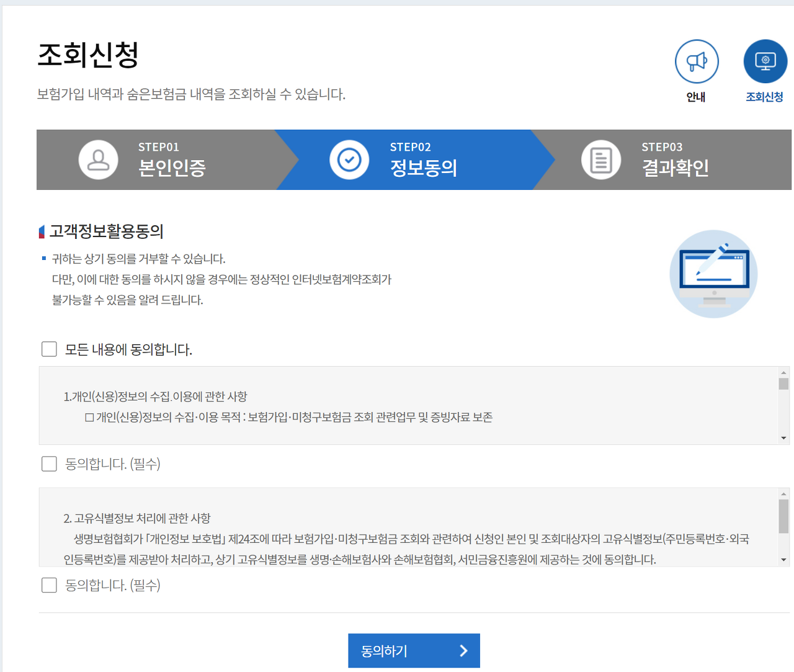
Task: Click the 조회신청 text link at top right
Action: click(x=764, y=97)
